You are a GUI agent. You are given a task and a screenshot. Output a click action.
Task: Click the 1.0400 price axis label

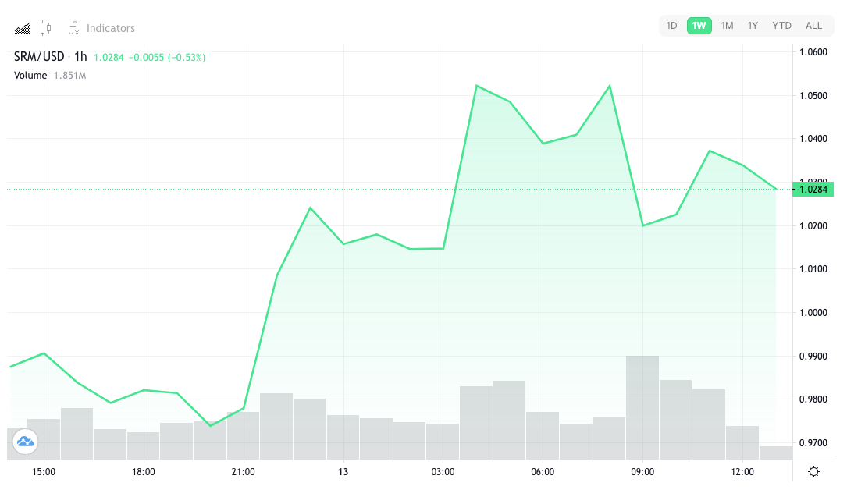point(813,139)
